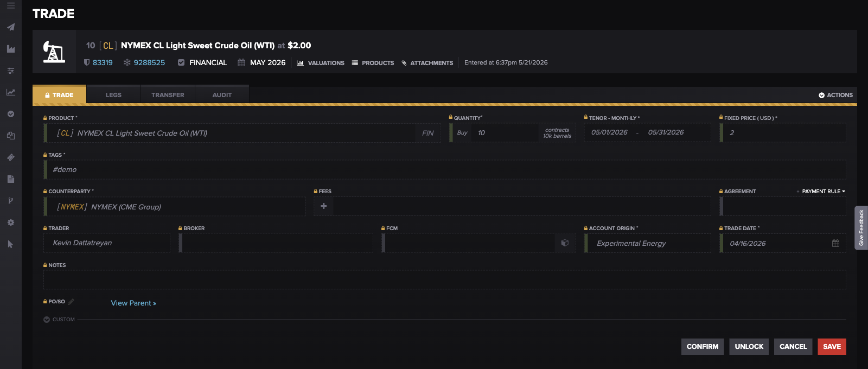Viewport: 868px width, 369px height.
Task: Switch to the LEGS tab
Action: tap(113, 94)
